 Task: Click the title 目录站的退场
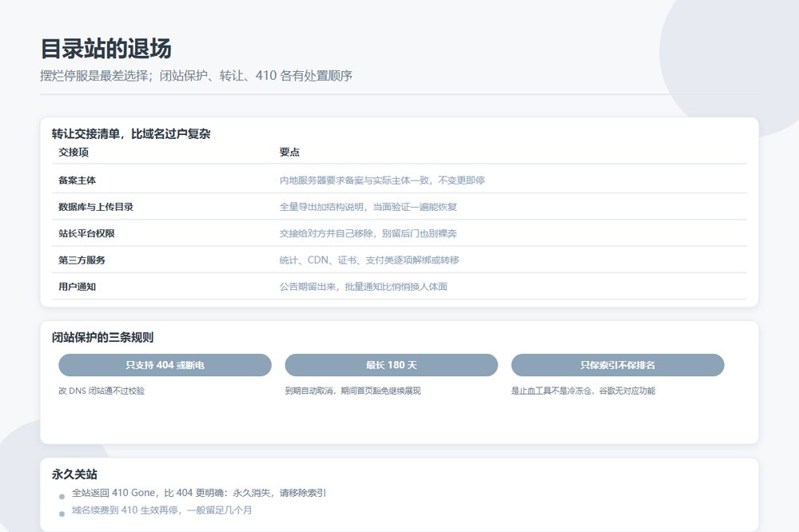pos(106,49)
